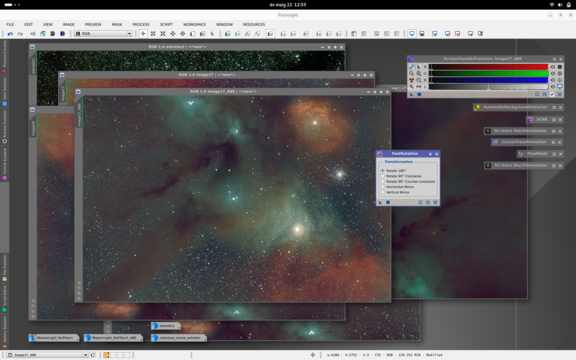Open the PREVIEW menu

point(93,24)
